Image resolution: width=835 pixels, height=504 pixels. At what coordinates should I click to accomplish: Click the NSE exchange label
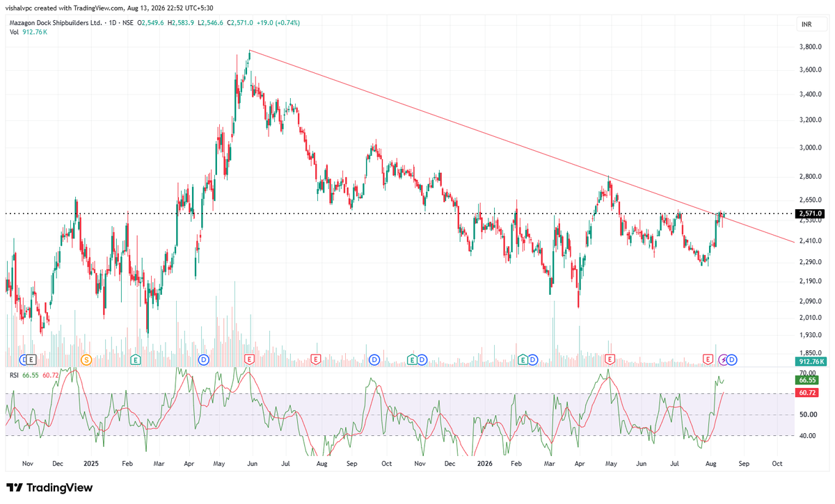click(x=129, y=23)
